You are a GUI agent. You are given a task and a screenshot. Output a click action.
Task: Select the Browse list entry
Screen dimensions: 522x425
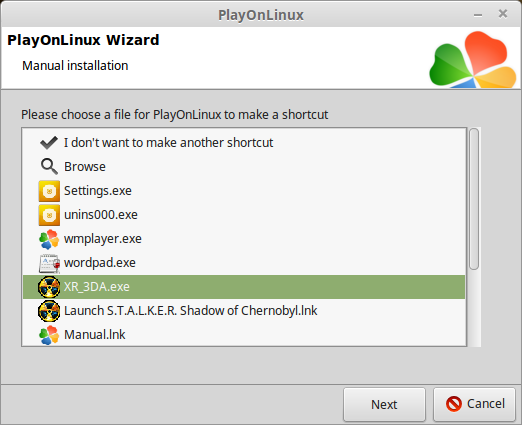(x=244, y=167)
